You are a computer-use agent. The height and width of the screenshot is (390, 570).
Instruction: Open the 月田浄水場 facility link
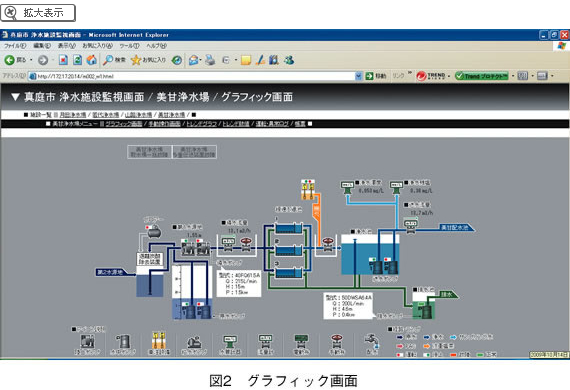73,115
